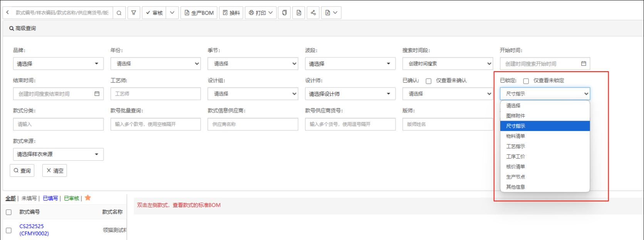This screenshot has height=240, width=644.
Task: Open the 季节 dropdown list
Action: 253,64
